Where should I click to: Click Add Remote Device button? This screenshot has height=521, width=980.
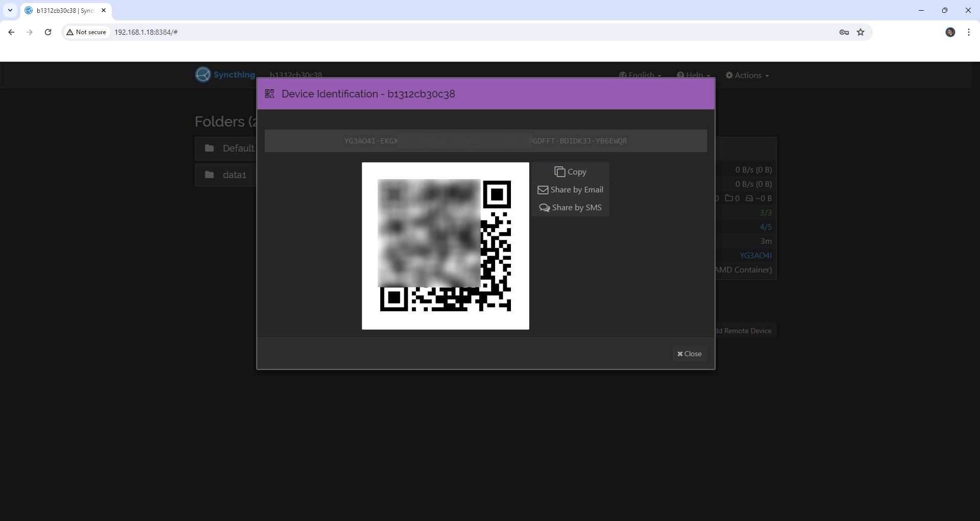coord(745,331)
